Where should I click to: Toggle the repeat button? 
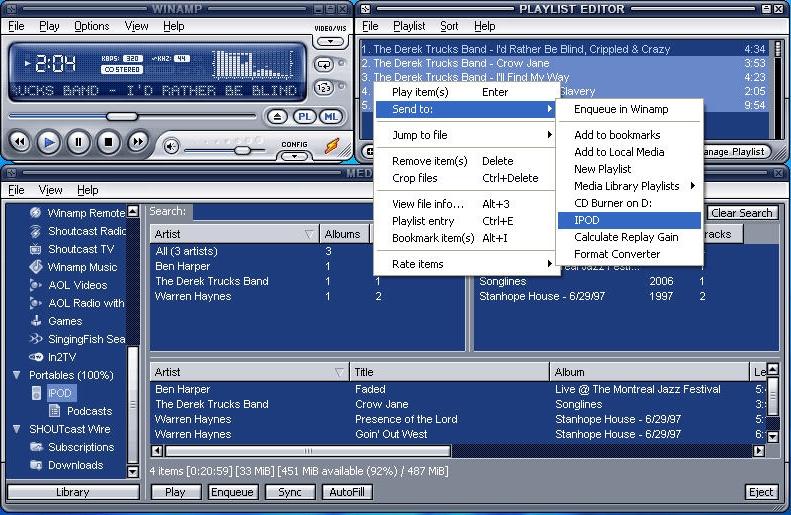323,65
